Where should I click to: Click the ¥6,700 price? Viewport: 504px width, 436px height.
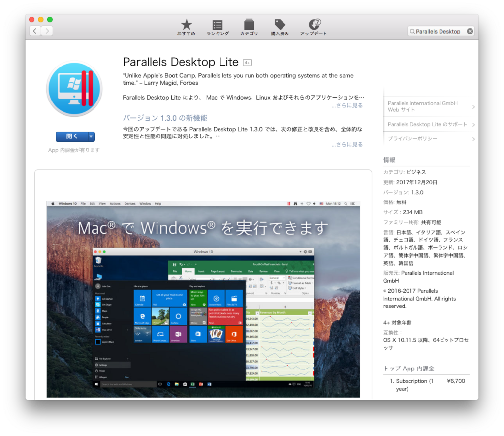click(x=456, y=381)
